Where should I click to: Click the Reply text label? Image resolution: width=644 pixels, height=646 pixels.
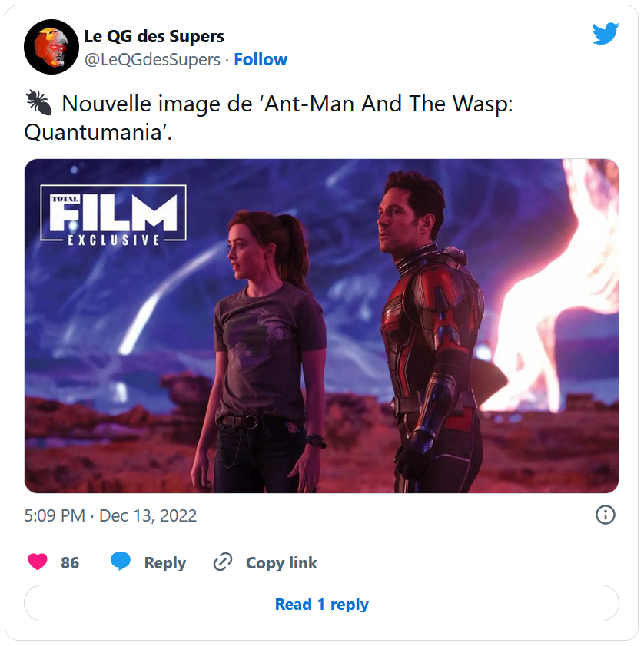(x=165, y=563)
